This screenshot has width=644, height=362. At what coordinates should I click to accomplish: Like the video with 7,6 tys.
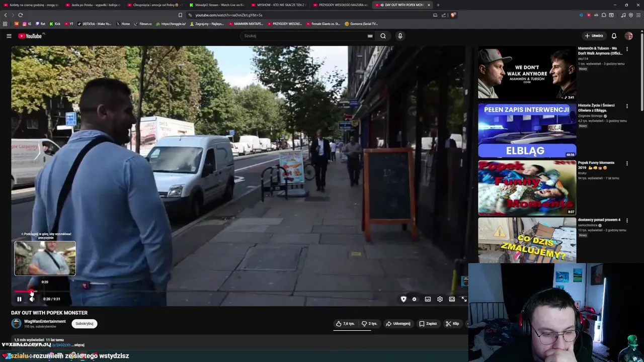click(x=345, y=324)
